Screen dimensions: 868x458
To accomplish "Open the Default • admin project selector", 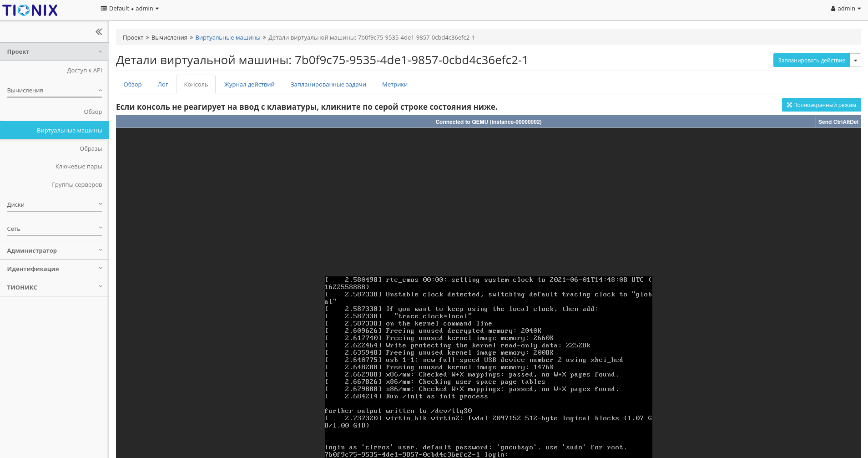I will [x=130, y=9].
